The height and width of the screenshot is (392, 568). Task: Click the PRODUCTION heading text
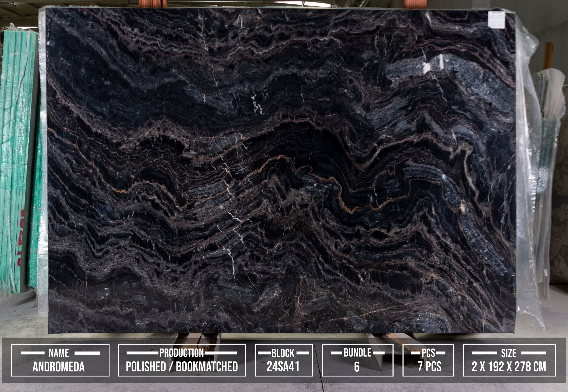pyautogui.click(x=181, y=353)
